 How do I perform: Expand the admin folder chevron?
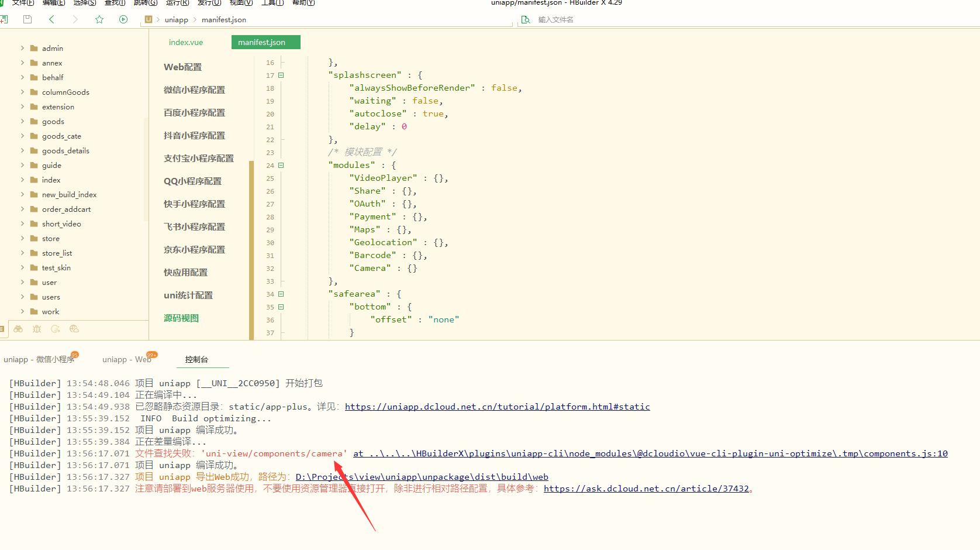coord(22,48)
